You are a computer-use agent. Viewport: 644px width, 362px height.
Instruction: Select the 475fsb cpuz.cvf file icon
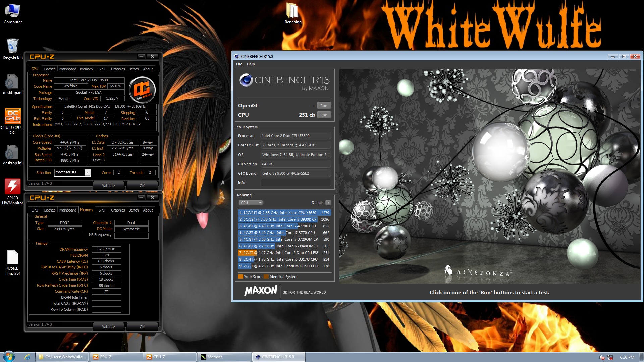tap(13, 263)
